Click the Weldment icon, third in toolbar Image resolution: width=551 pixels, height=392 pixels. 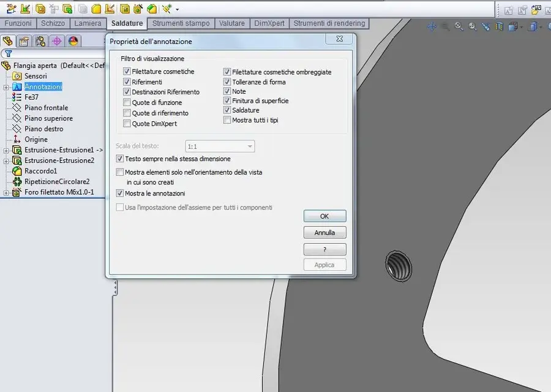pyautogui.click(x=40, y=9)
